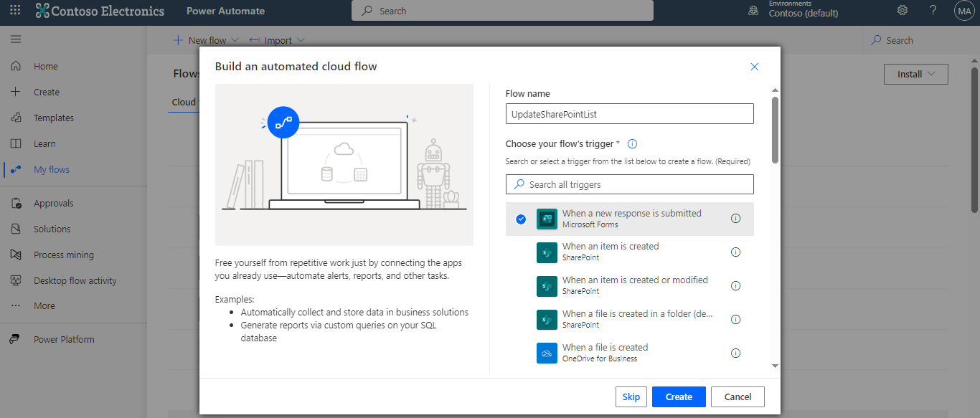Click the Skip button
This screenshot has width=980, height=418.
click(x=631, y=397)
